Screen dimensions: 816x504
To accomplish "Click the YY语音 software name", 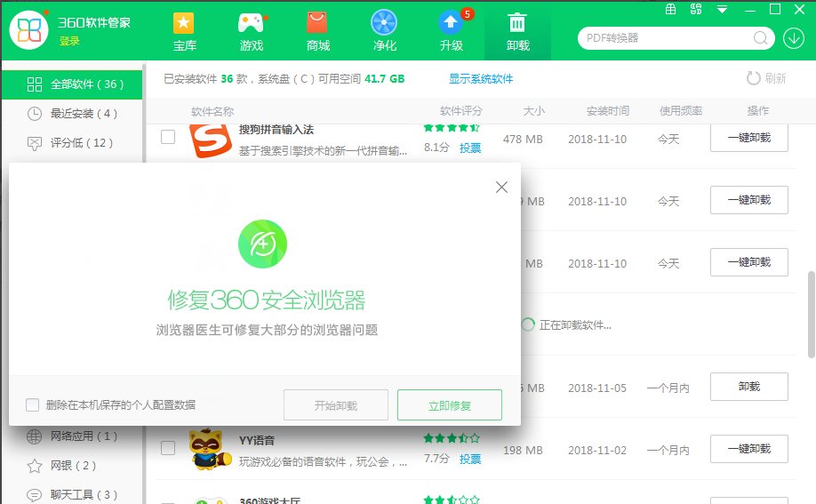I will [257, 441].
